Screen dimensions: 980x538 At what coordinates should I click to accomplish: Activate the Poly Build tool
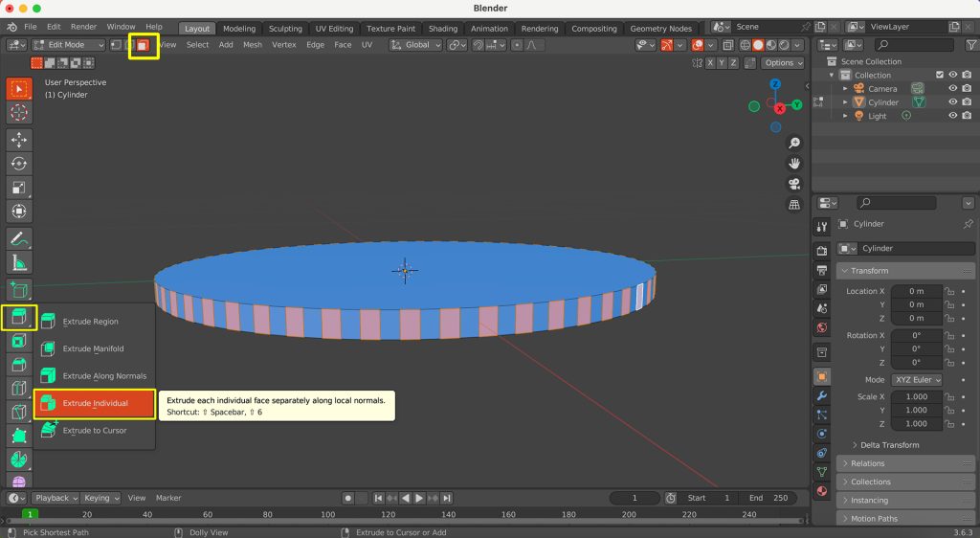coord(19,437)
